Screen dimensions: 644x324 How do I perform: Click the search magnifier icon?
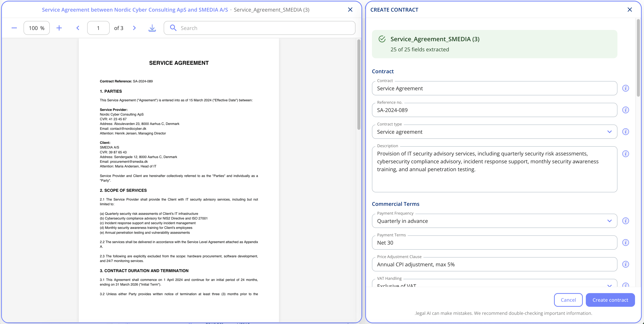173,28
